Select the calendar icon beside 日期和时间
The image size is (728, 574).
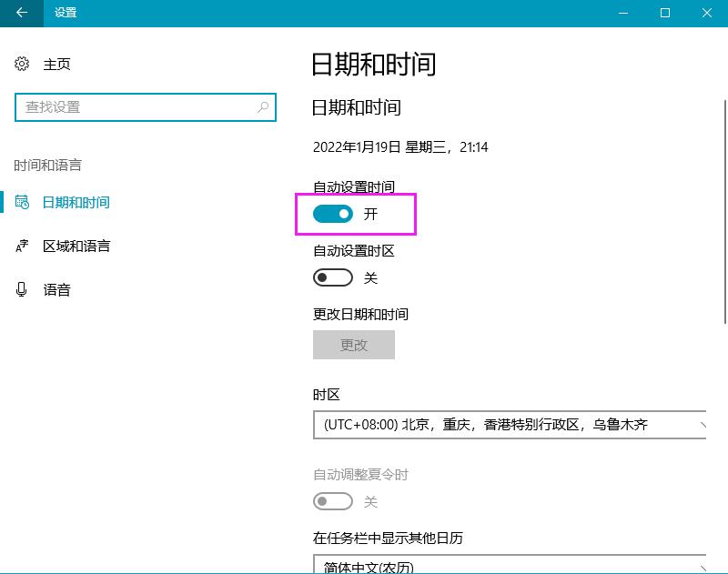click(x=21, y=202)
